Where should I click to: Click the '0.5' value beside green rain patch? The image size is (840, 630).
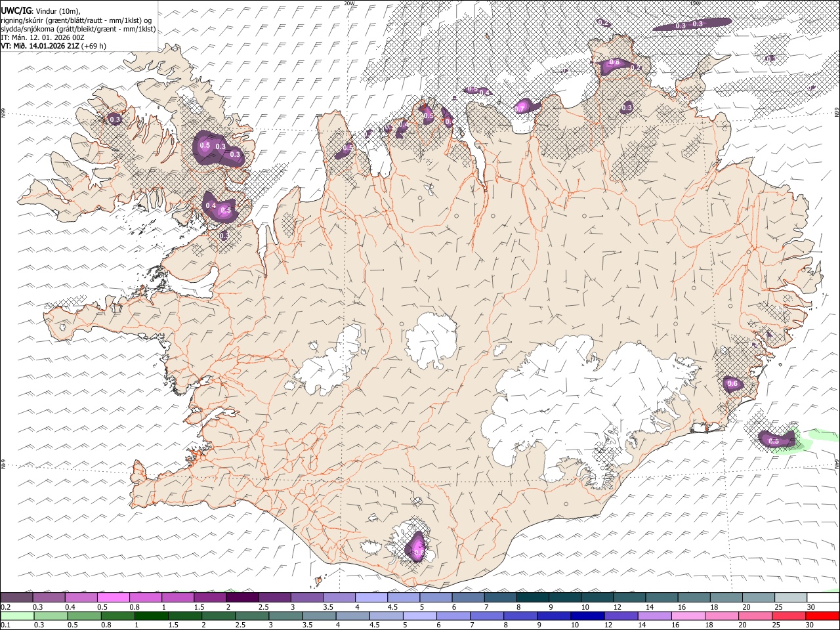coord(774,441)
